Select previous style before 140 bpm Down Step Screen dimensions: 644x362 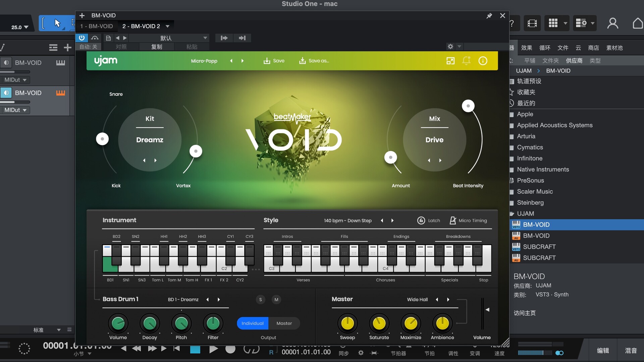[x=382, y=220]
